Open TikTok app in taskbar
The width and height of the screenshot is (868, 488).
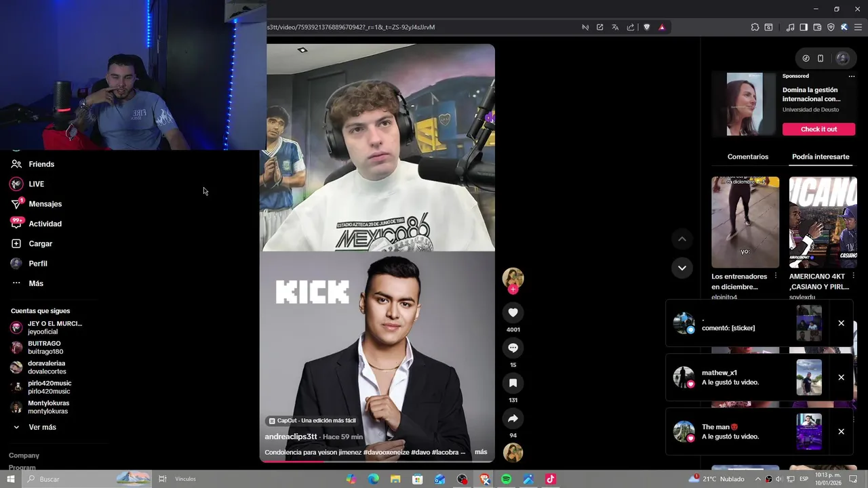550,479
